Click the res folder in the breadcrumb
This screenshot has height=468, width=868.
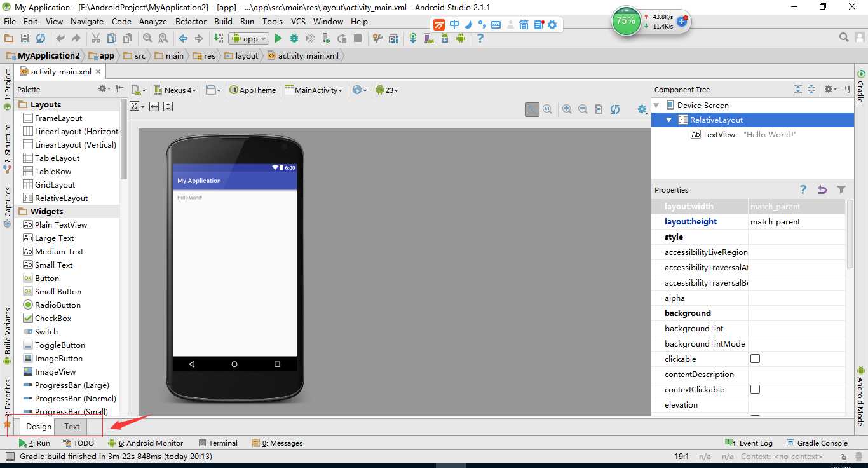coord(204,55)
